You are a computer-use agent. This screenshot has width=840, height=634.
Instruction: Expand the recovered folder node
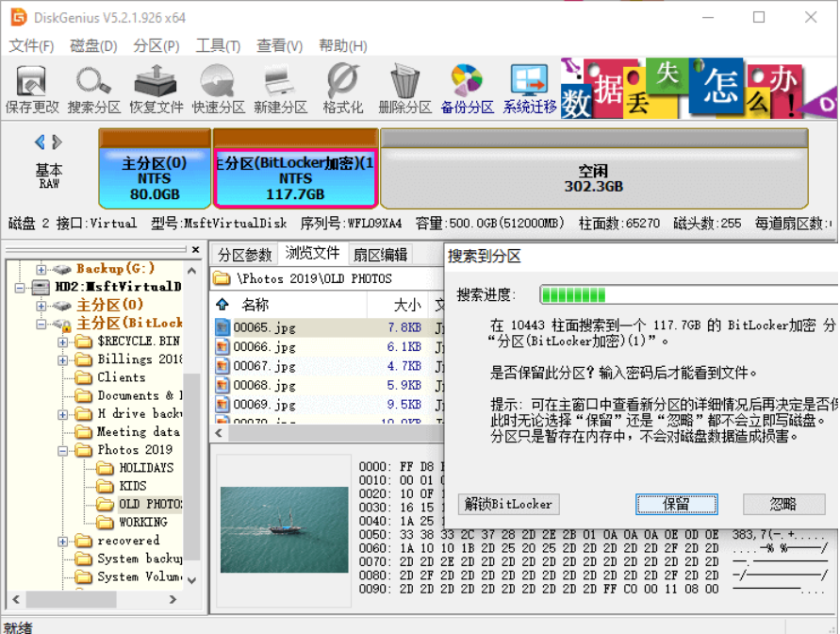pos(62,542)
